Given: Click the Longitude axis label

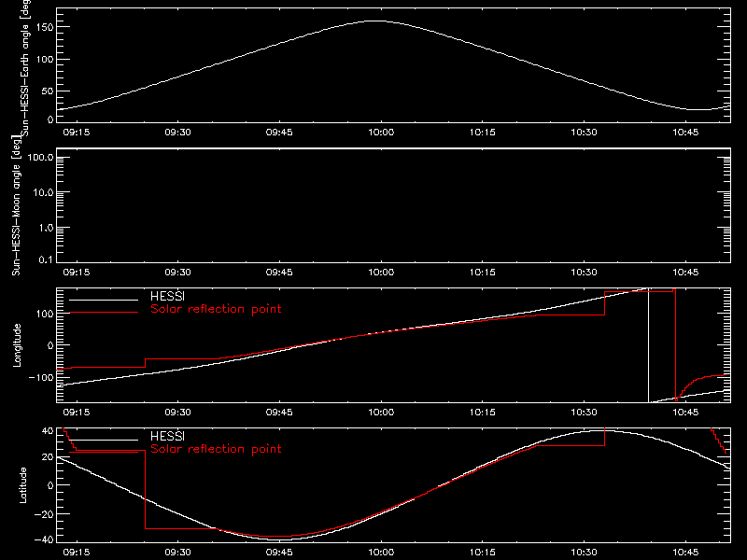Looking at the screenshot, I should 17,345.
